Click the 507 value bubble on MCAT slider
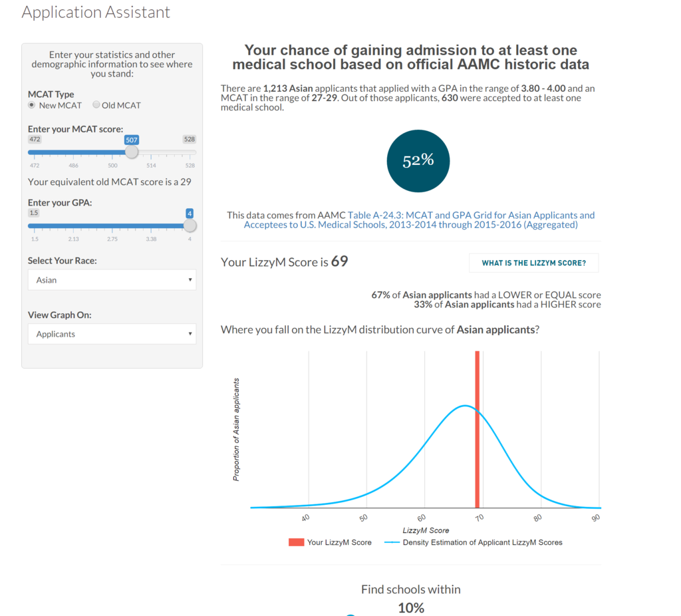This screenshot has height=616, width=681. point(132,140)
